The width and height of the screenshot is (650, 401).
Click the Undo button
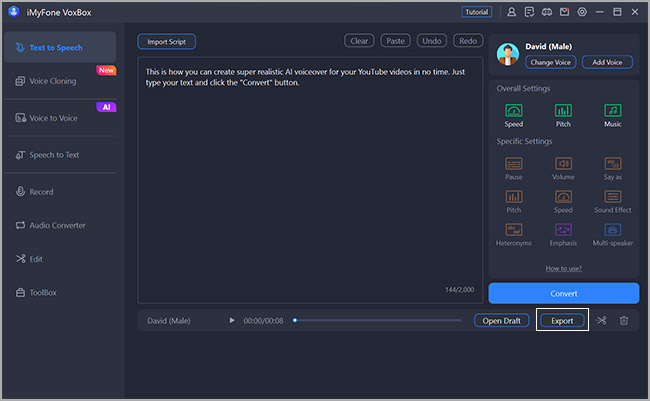tap(432, 41)
